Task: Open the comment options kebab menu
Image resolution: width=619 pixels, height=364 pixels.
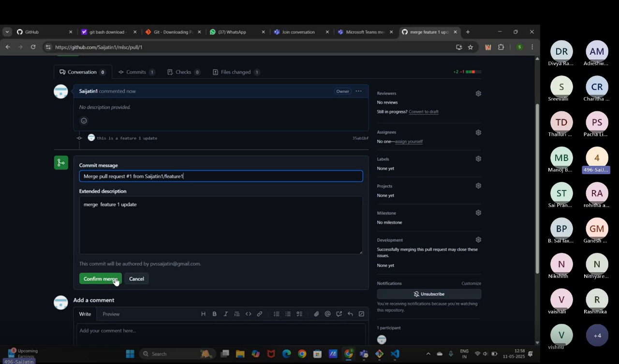Action: click(358, 91)
